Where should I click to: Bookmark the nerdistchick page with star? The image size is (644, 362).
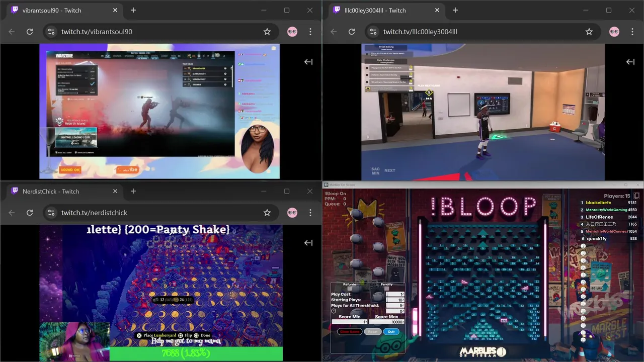pyautogui.click(x=267, y=213)
